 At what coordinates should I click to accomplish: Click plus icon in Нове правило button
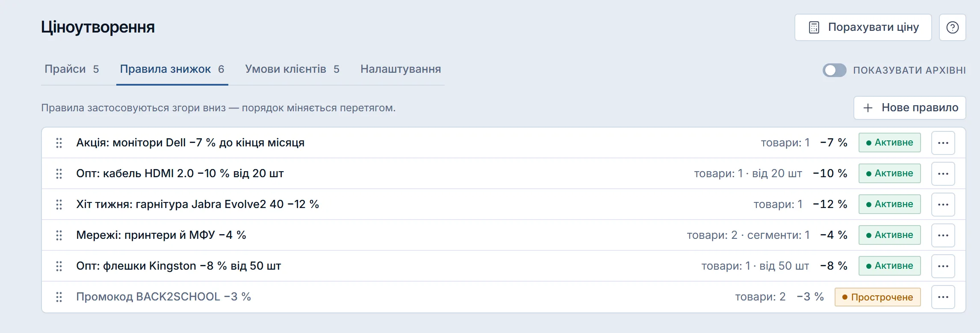[x=868, y=108]
